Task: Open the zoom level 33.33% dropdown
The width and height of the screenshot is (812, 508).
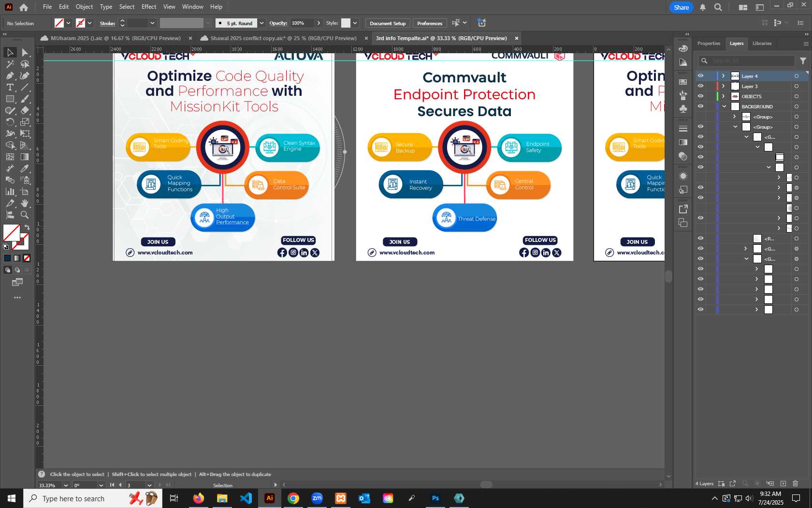Action: pos(66,485)
